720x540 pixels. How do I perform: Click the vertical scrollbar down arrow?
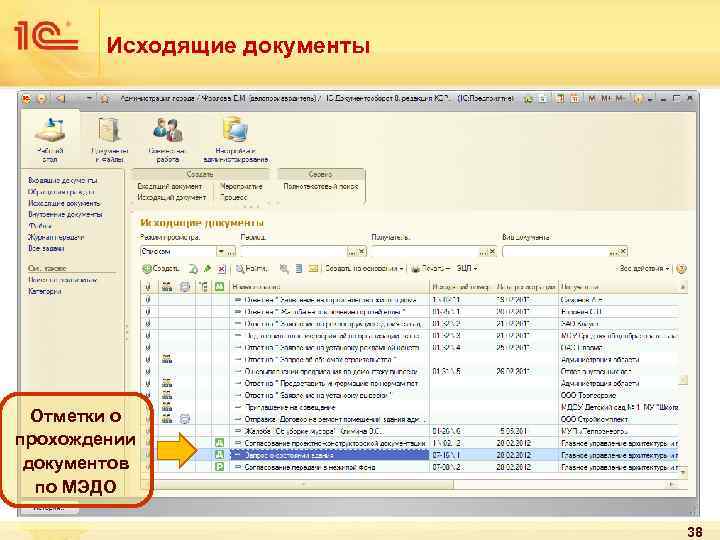pyautogui.click(x=683, y=472)
